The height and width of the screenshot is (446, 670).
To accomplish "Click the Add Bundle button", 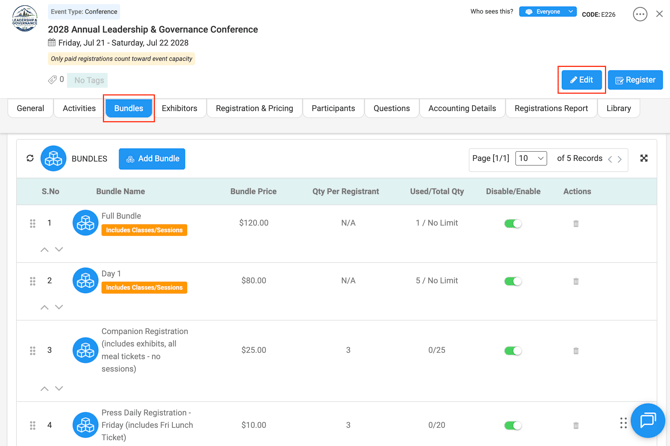I will click(x=152, y=158).
